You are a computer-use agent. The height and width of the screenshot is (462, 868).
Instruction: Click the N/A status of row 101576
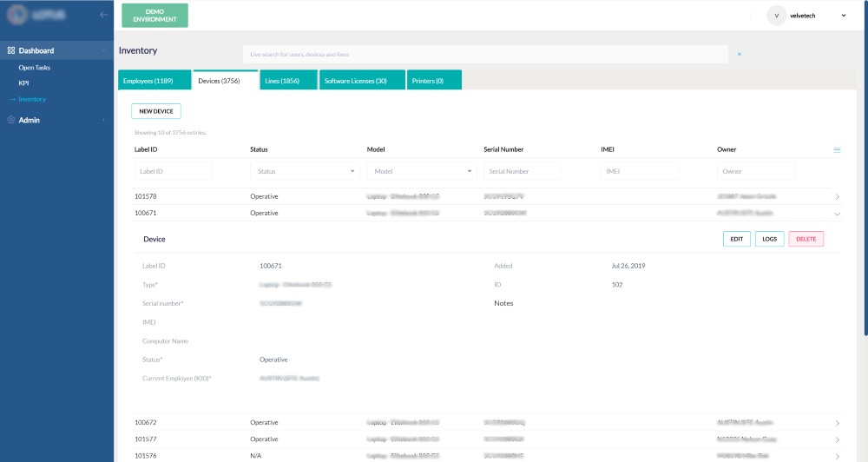pyautogui.click(x=256, y=456)
